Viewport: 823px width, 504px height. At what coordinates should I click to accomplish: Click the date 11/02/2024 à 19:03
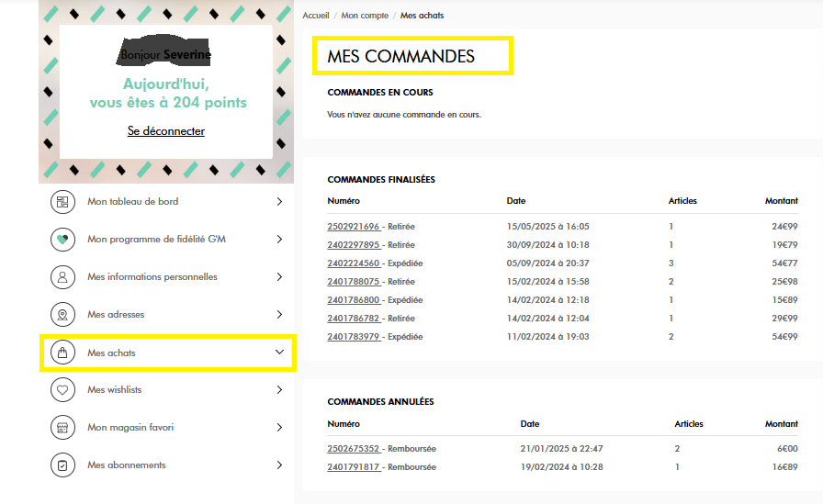click(x=548, y=337)
